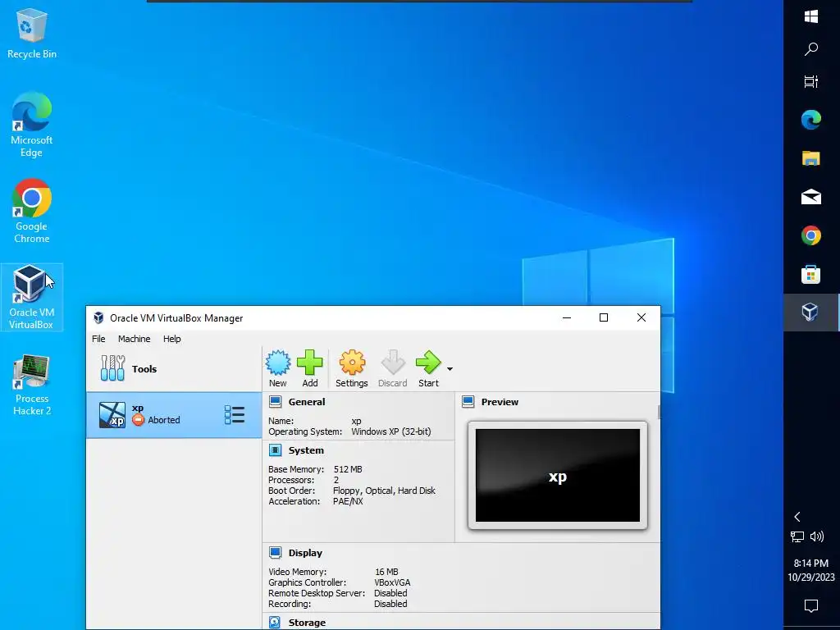Click VirtualBox taskbar button

(811, 312)
